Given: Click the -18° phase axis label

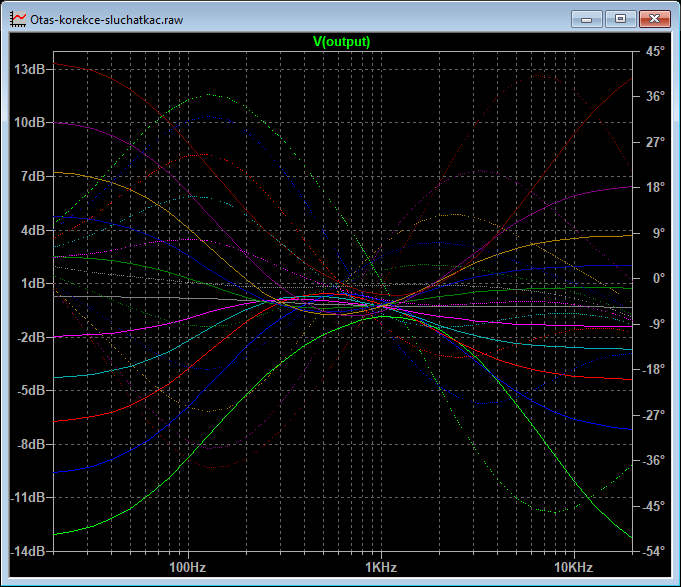Looking at the screenshot, I should click(653, 369).
